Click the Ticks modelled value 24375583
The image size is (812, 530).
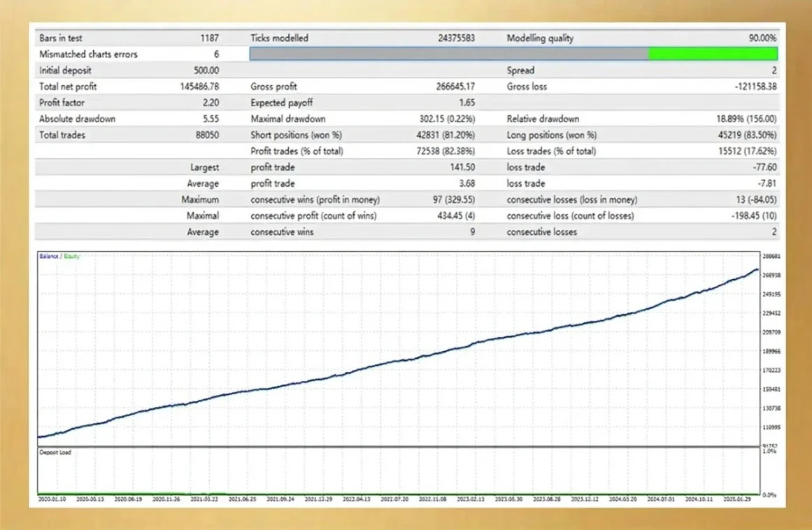456,38
